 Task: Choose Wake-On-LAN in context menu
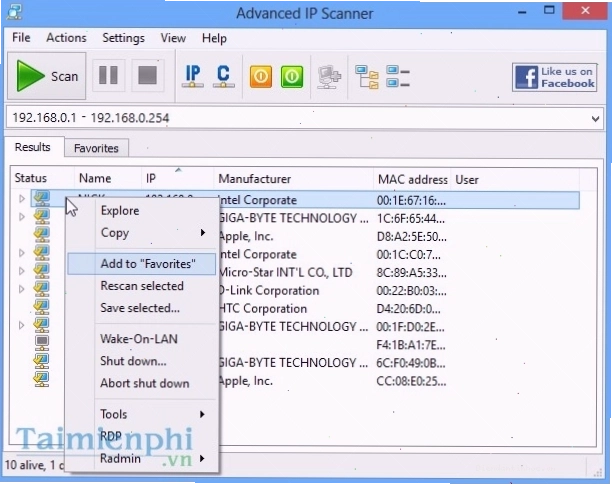click(141, 339)
